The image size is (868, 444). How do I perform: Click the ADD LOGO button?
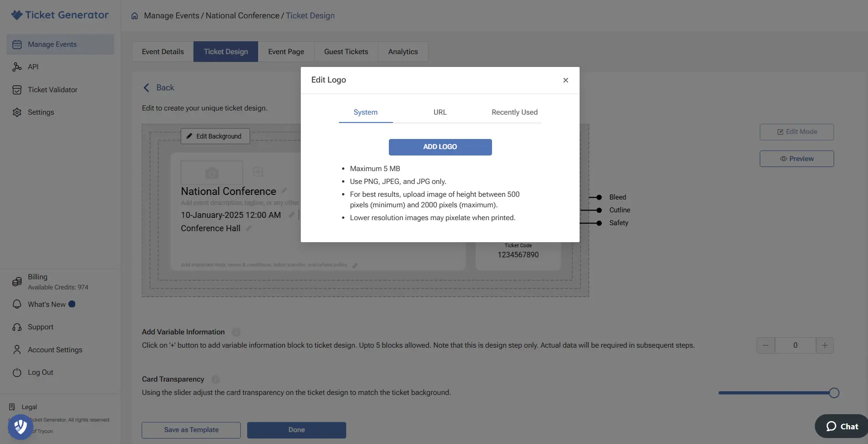440,147
